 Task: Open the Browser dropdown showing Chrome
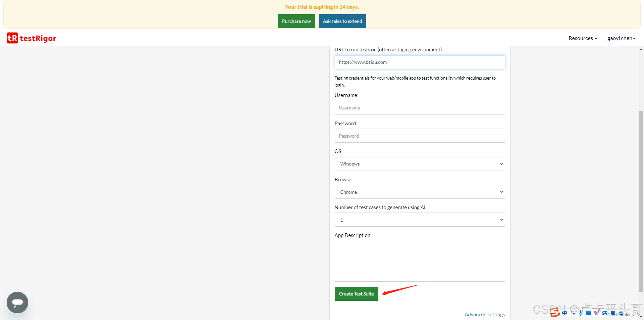coord(420,192)
